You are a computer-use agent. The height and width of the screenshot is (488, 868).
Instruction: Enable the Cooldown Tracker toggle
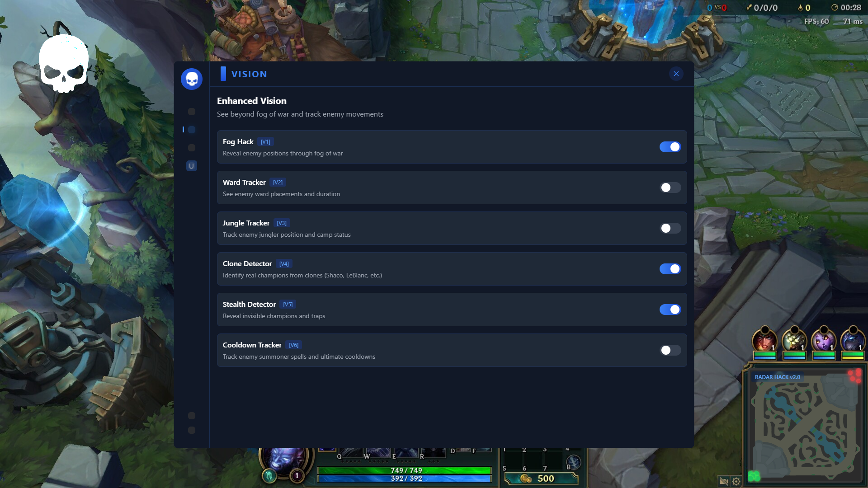tap(670, 350)
